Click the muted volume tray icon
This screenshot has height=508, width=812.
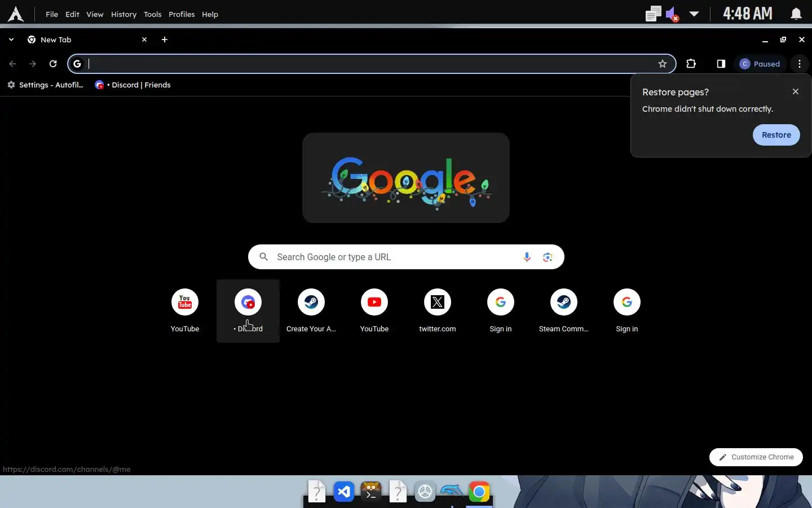tap(672, 14)
